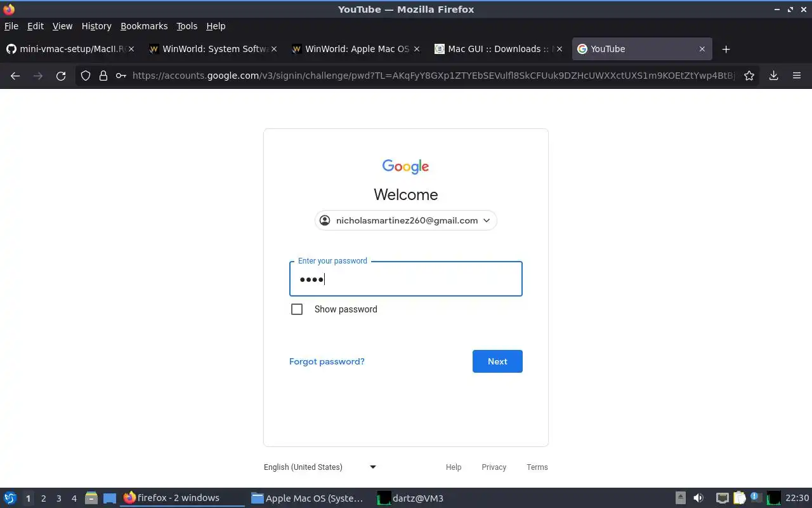Open the File menu
The height and width of the screenshot is (508, 812).
[11, 26]
